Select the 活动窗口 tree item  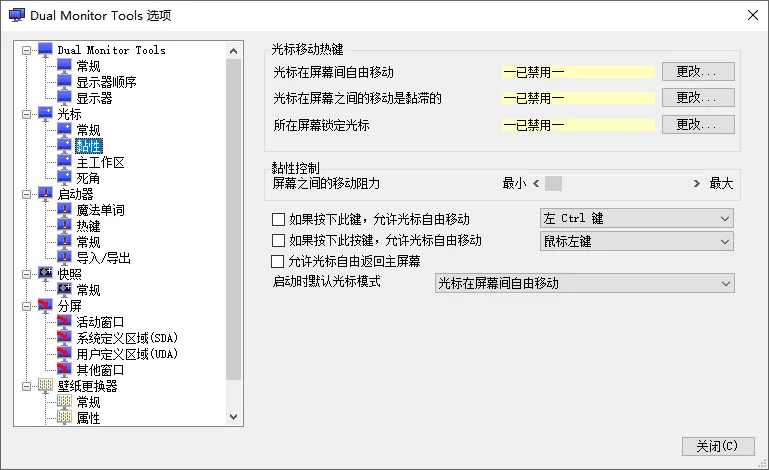pos(101,322)
